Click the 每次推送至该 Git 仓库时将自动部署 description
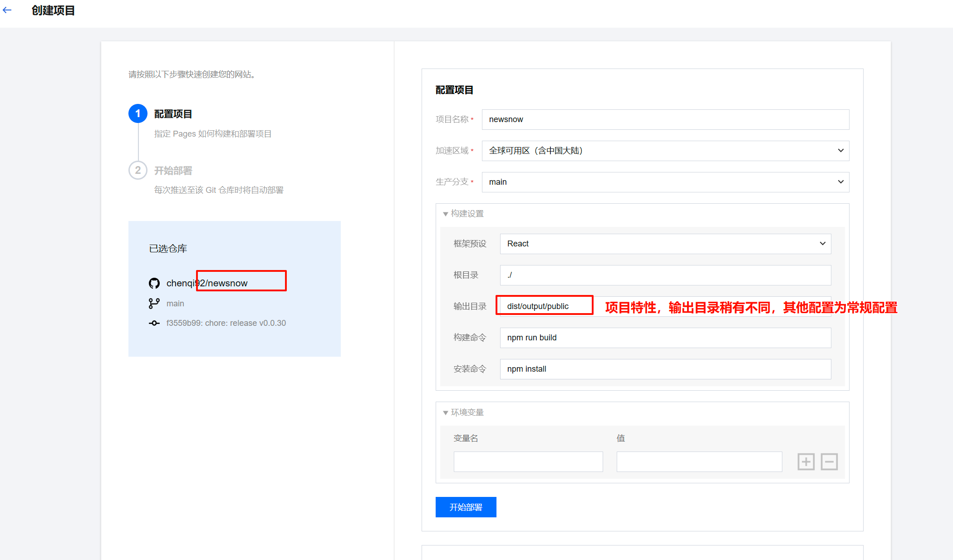The height and width of the screenshot is (560, 953). [219, 190]
